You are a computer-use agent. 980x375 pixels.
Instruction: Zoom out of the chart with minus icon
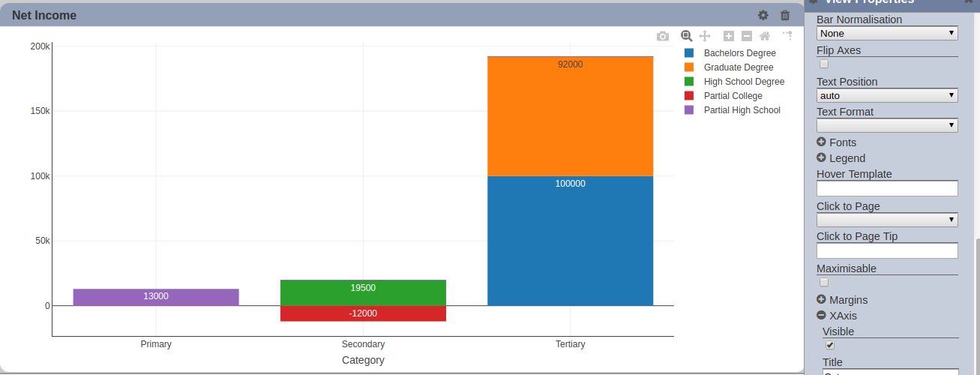click(747, 36)
